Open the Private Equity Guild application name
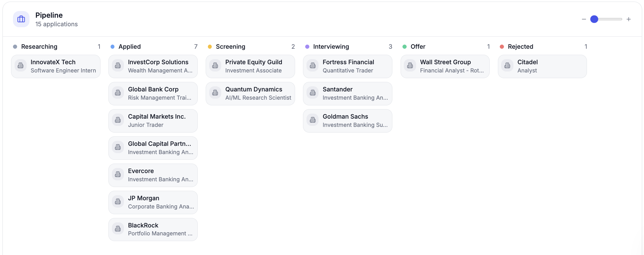 click(x=254, y=62)
